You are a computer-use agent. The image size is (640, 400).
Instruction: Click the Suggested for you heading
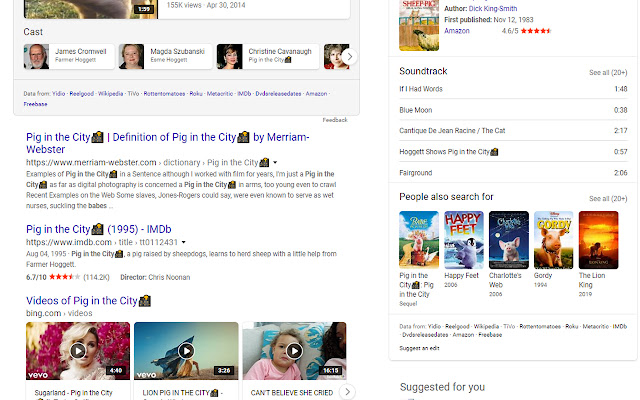[x=442, y=387]
